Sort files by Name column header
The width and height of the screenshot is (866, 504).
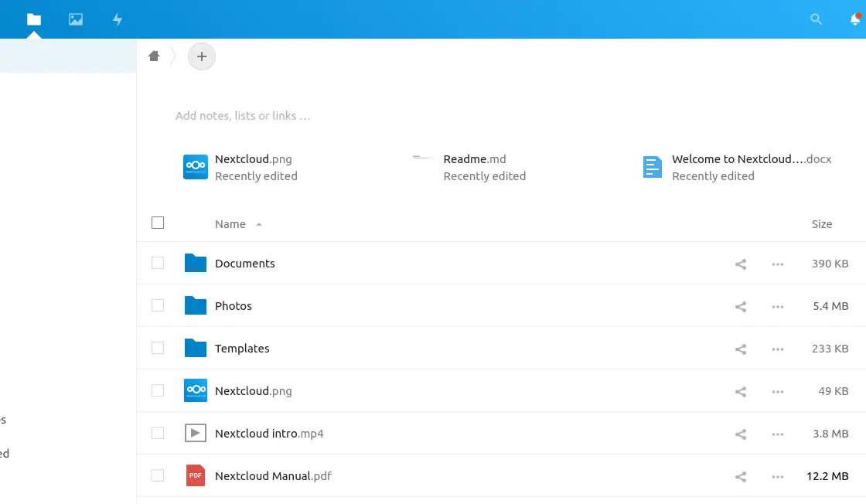tap(230, 224)
